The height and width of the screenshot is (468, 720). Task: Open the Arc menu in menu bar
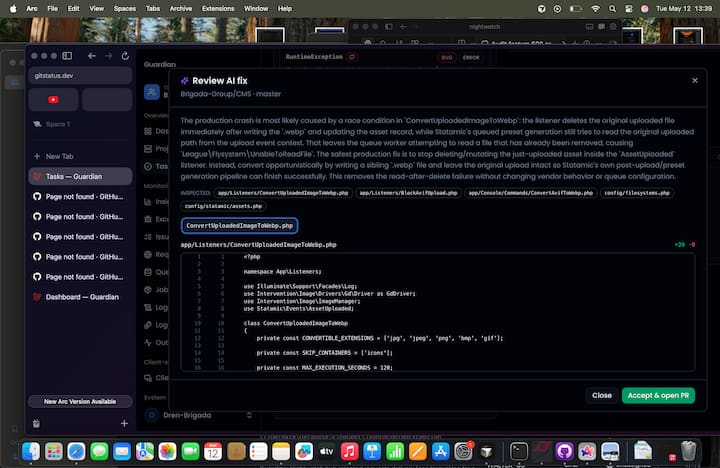point(32,8)
